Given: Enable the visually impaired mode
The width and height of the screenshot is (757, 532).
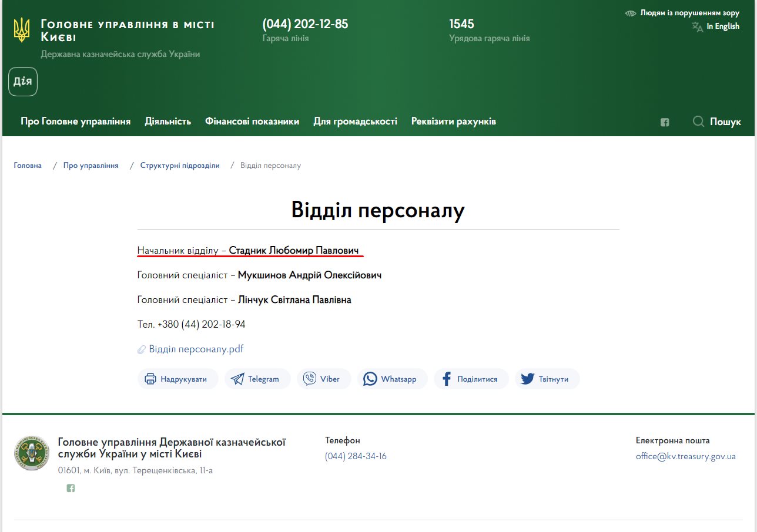Looking at the screenshot, I should pyautogui.click(x=682, y=13).
